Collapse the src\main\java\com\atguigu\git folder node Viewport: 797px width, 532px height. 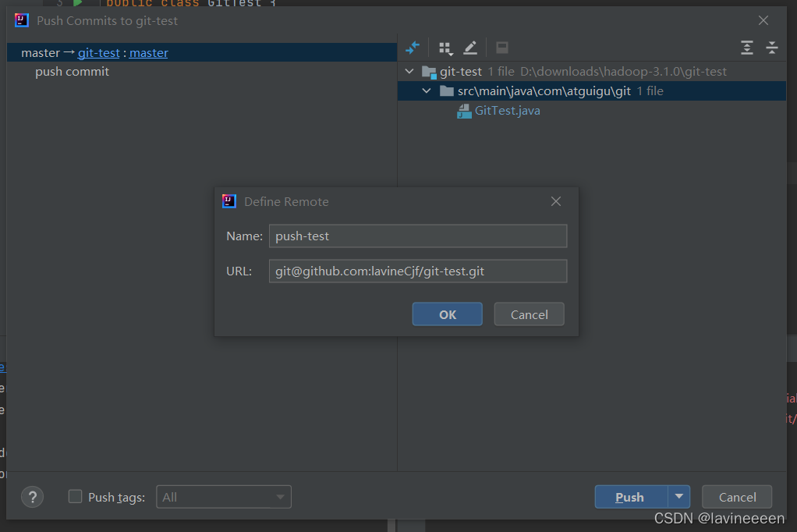[x=427, y=91]
